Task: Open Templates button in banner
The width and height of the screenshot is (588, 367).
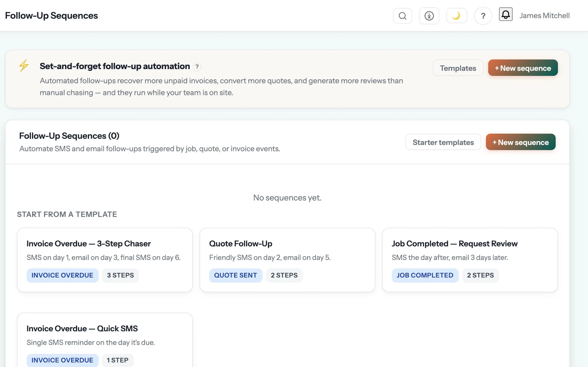Action: click(x=458, y=68)
